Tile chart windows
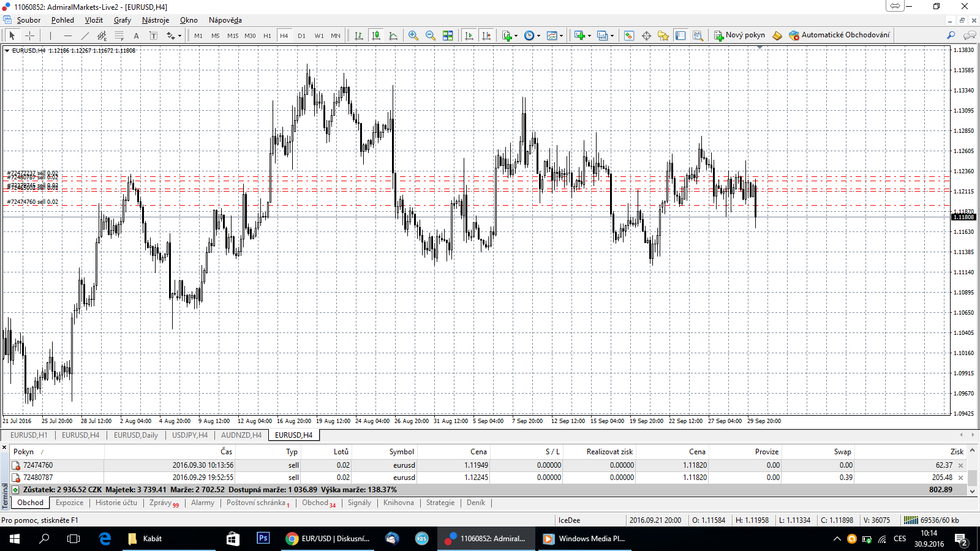The width and height of the screenshot is (980, 551). 448,36
